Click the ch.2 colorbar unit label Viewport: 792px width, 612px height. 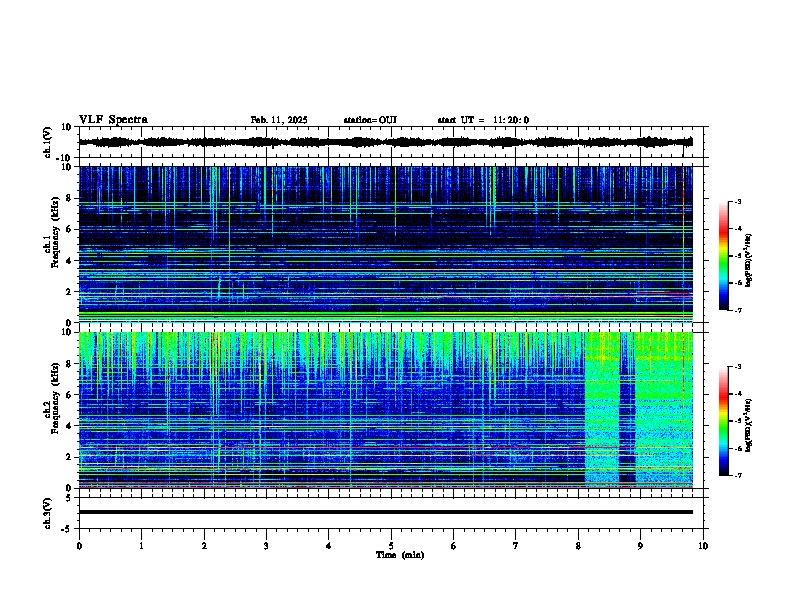(x=748, y=426)
